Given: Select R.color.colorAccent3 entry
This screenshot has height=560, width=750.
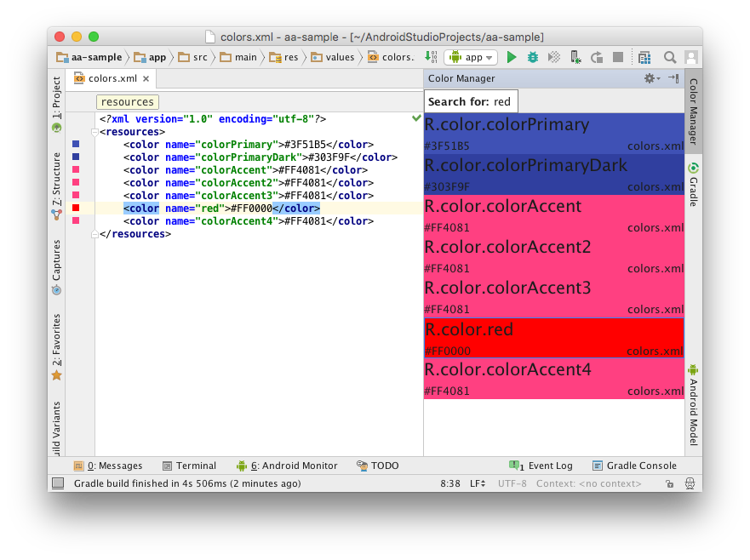Looking at the screenshot, I should point(554,296).
